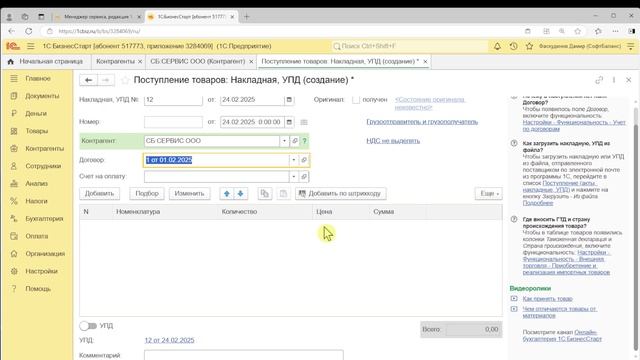Close the Поступление товаров tab
This screenshot has width=640, height=360.
tap(425, 61)
